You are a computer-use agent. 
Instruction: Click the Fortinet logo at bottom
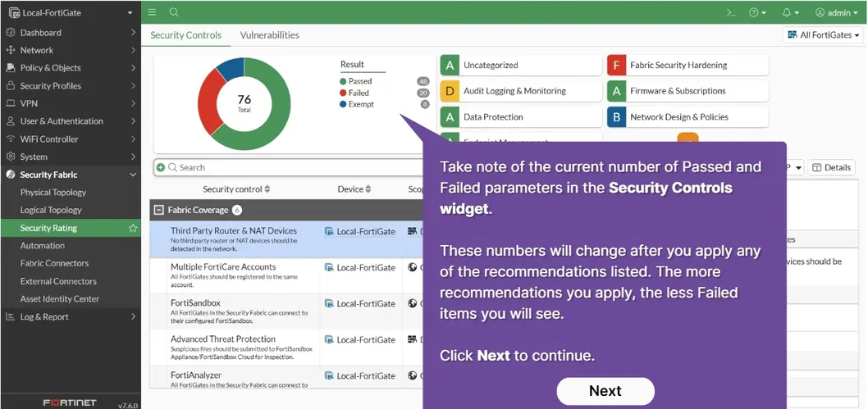click(x=70, y=402)
